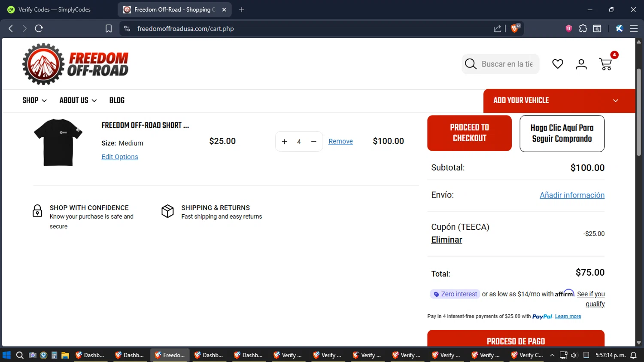The height and width of the screenshot is (362, 644).
Task: Click Añadir información shipping link
Action: pos(572,195)
